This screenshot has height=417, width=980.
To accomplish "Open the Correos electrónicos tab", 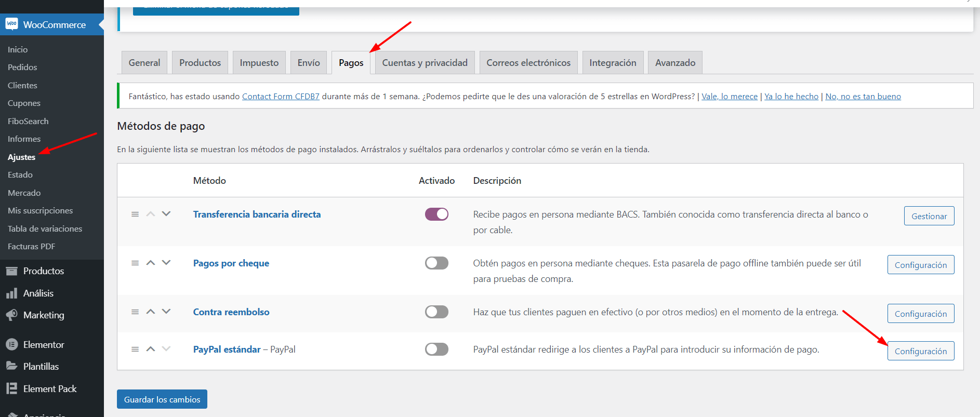I will tap(528, 62).
